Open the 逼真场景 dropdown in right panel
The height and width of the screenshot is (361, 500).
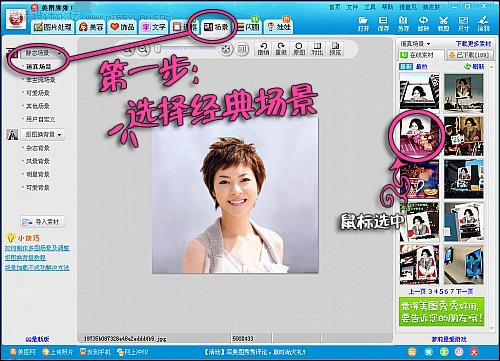click(415, 44)
